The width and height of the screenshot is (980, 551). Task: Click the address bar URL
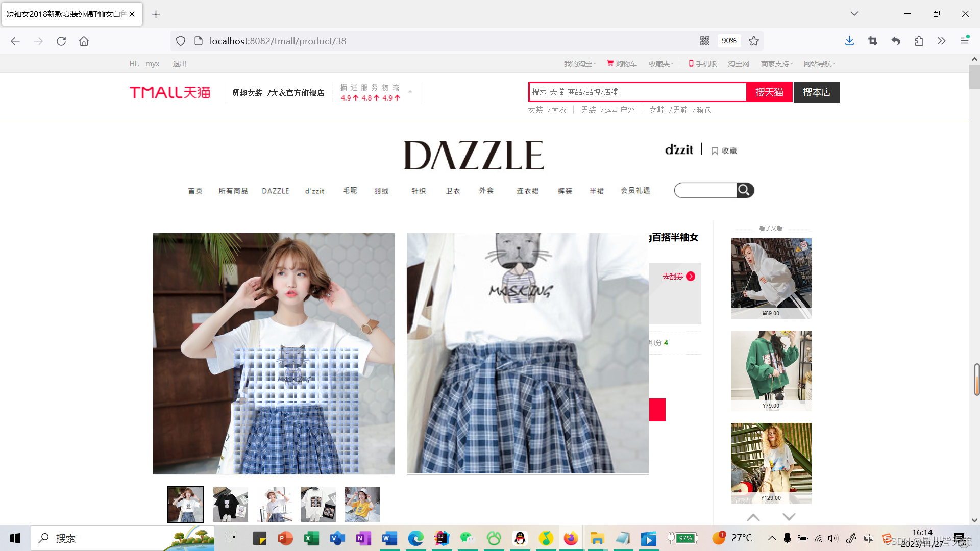tap(278, 41)
